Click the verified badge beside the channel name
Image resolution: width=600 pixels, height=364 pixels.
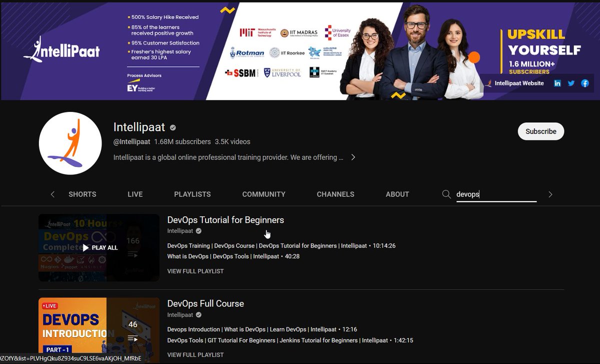(172, 127)
